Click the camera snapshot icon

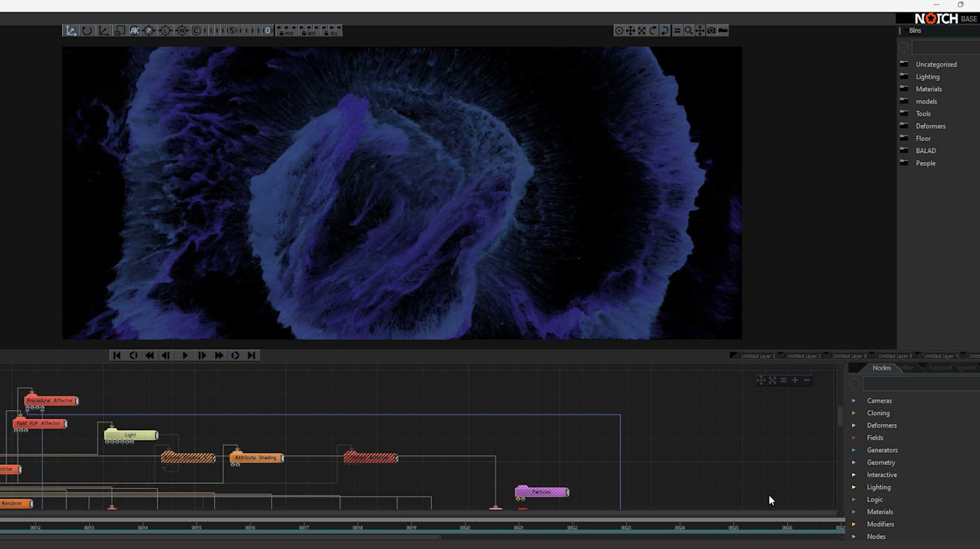pyautogui.click(x=711, y=30)
